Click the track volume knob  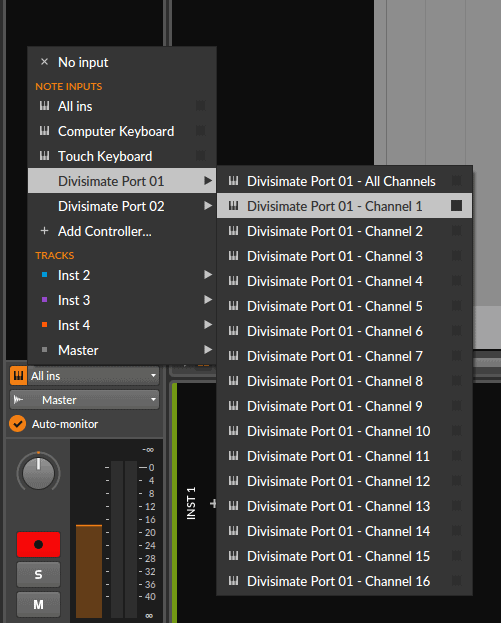tap(38, 472)
